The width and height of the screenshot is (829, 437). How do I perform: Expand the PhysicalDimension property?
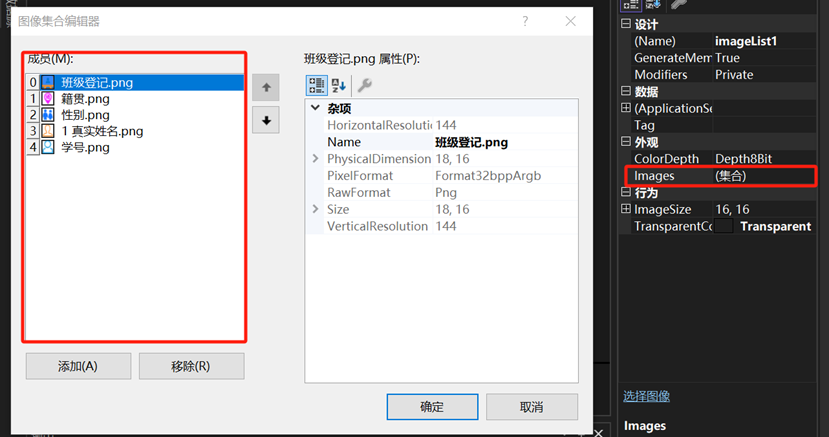(316, 159)
